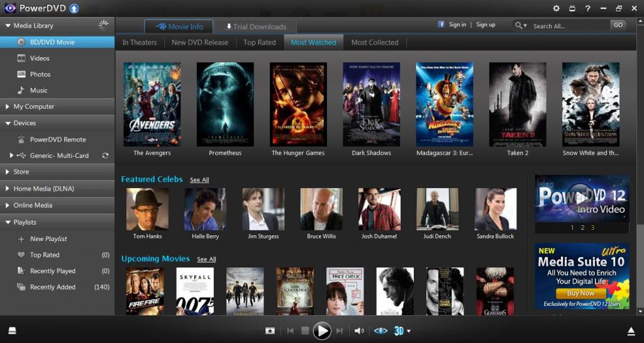Open the Dark Shadows movie poster
This screenshot has width=644, height=343.
click(x=371, y=104)
